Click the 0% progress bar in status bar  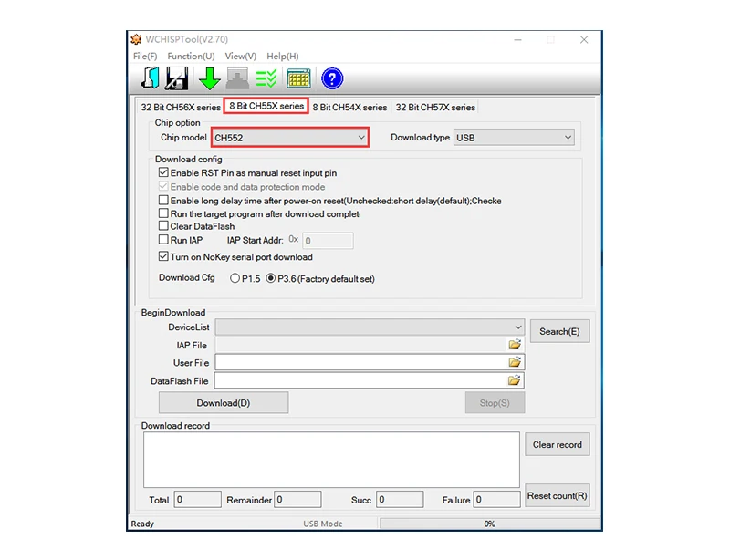pyautogui.click(x=490, y=524)
